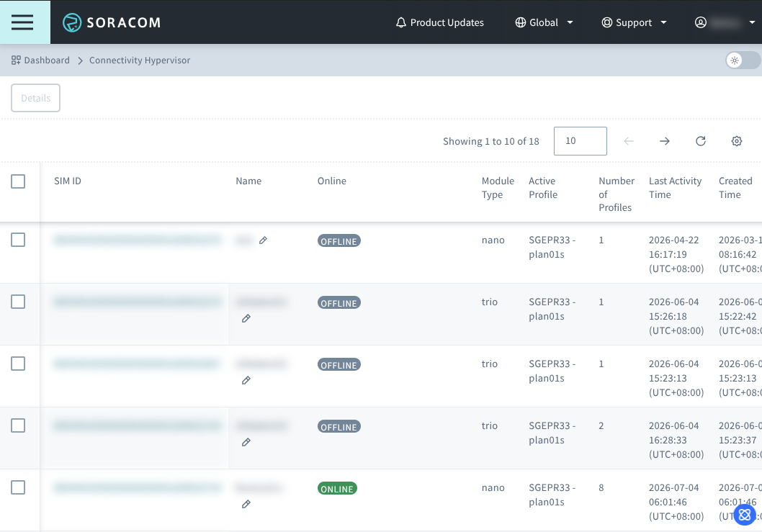Edit name of the nano OFFLINE SIM
Screen dimensions: 762x532
[x=263, y=240]
